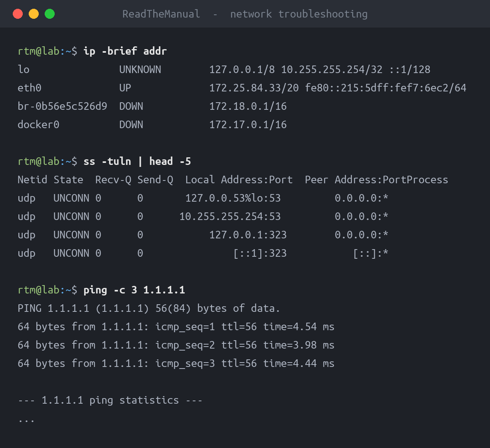The width and height of the screenshot is (490, 448).
Task: Click the bridge address '172.18.0.1/16'
Action: (248, 106)
